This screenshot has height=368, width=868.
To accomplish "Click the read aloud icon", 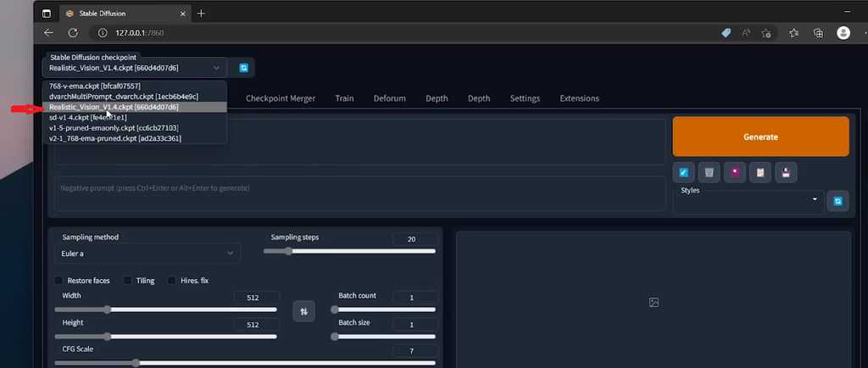I will click(746, 33).
